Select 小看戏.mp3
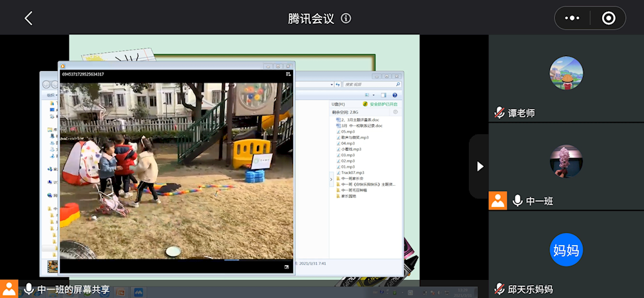Screen dimensions: 644x298 pyautogui.click(x=348, y=149)
